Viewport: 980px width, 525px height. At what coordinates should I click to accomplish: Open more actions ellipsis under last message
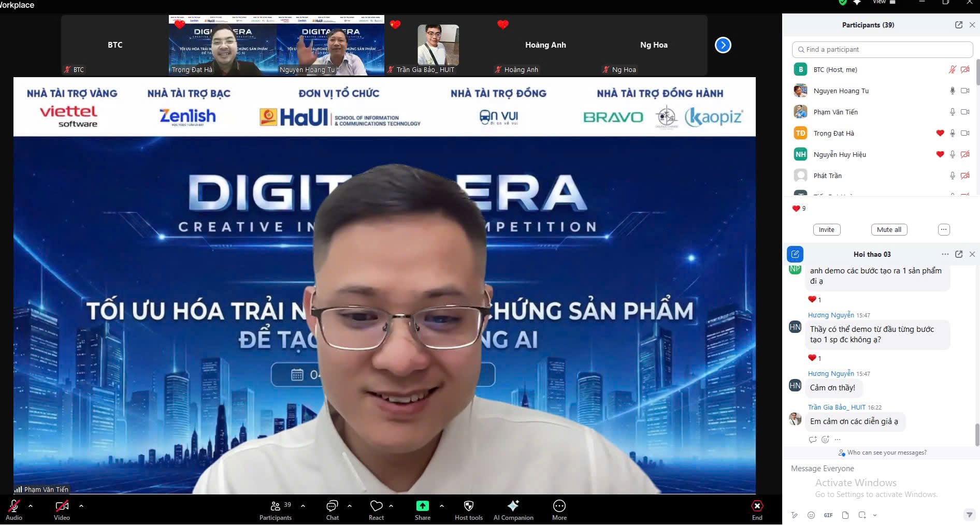click(838, 440)
